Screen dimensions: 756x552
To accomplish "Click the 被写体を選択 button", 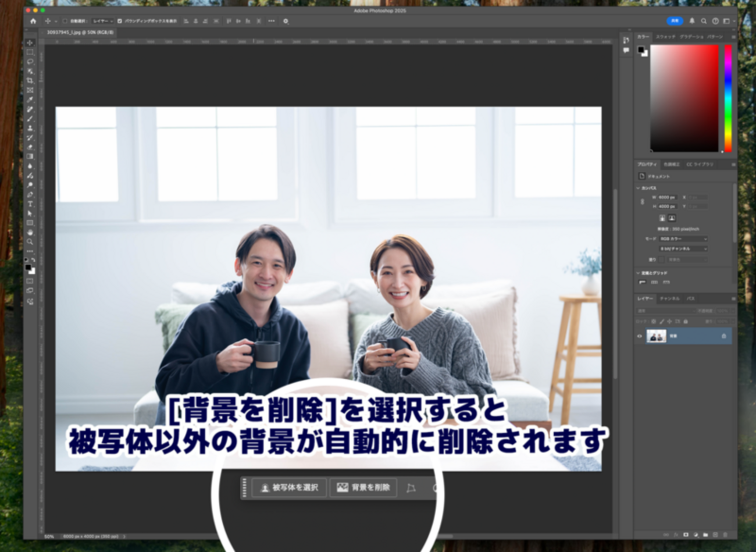I will [x=289, y=487].
